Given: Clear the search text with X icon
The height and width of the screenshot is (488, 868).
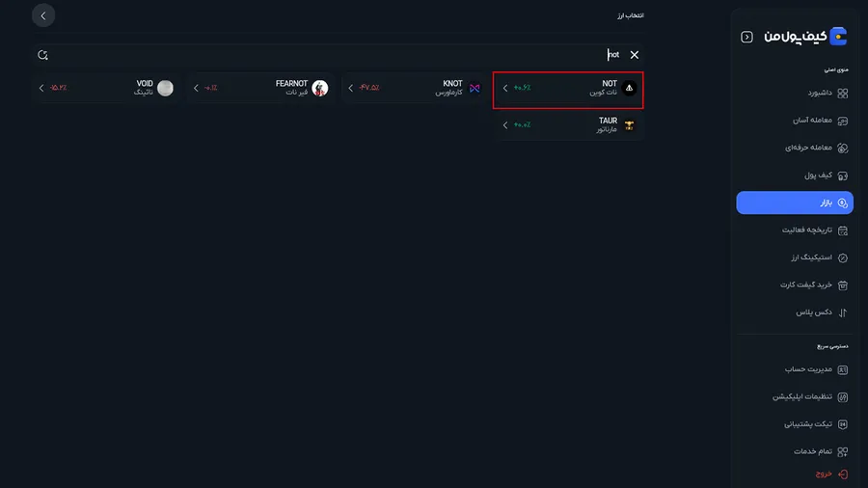Looking at the screenshot, I should click(635, 55).
